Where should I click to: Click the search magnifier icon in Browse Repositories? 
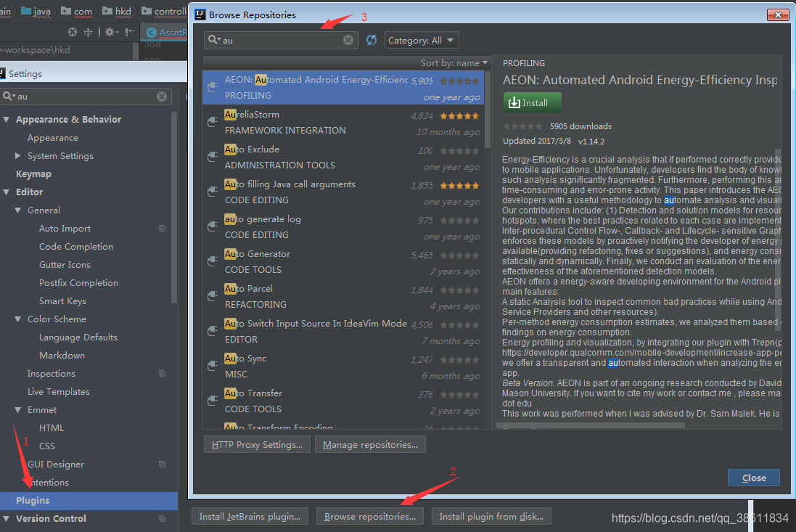coord(214,40)
